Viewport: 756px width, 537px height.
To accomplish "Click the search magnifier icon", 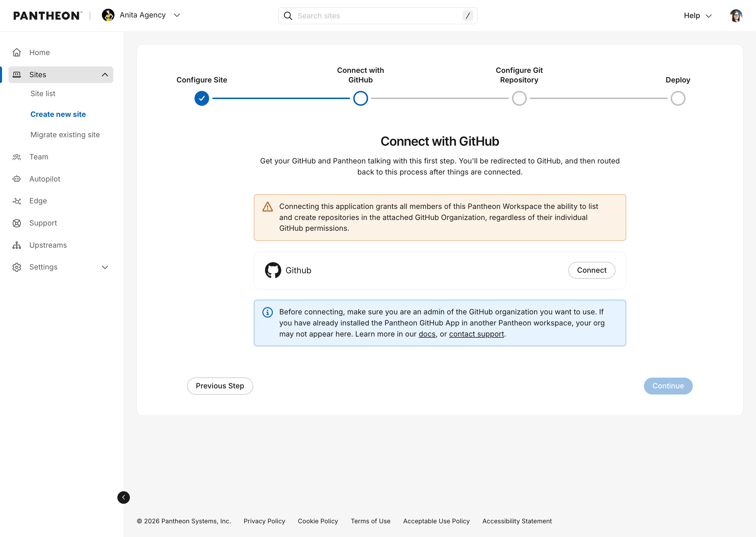I will 288,16.
